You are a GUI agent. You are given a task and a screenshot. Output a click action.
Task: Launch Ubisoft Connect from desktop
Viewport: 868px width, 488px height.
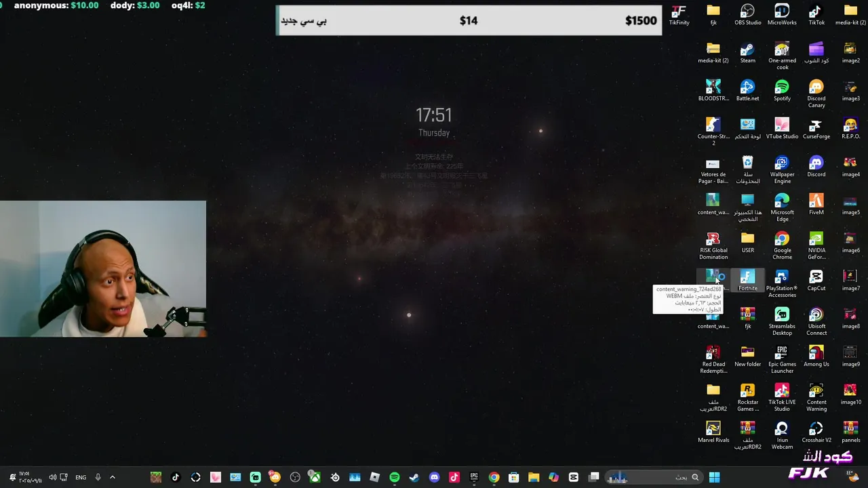pyautogui.click(x=816, y=321)
